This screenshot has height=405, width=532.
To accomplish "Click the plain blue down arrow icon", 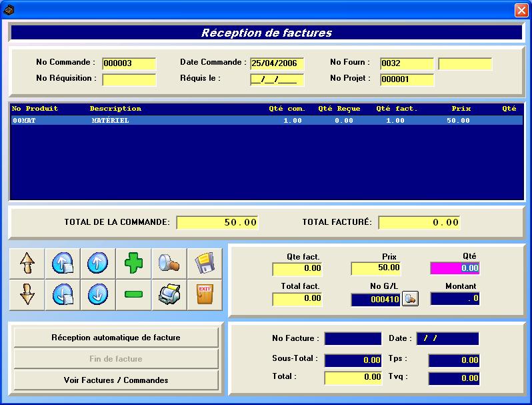I will [x=98, y=295].
